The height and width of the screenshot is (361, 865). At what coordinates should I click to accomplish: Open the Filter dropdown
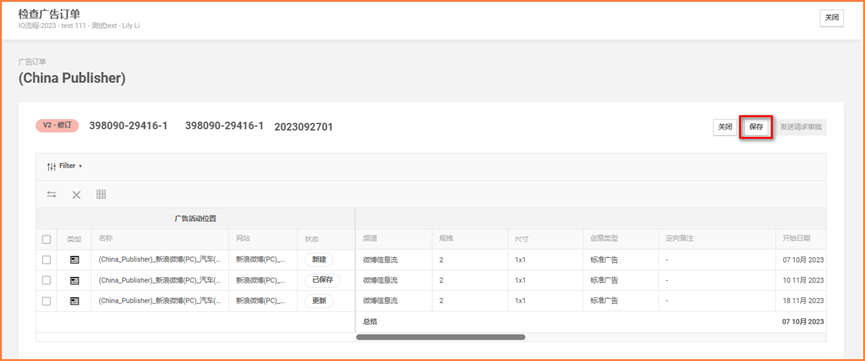(x=65, y=166)
